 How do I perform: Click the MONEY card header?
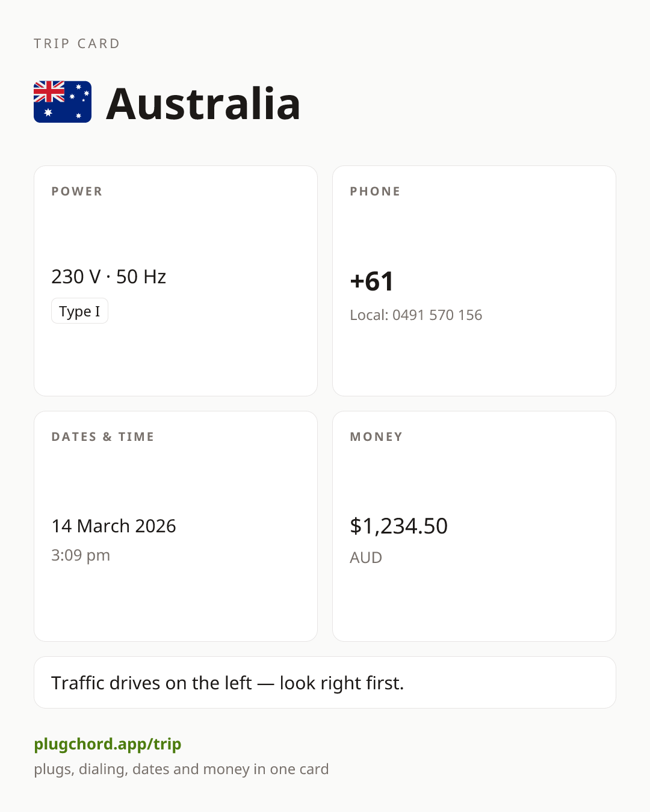tap(377, 437)
